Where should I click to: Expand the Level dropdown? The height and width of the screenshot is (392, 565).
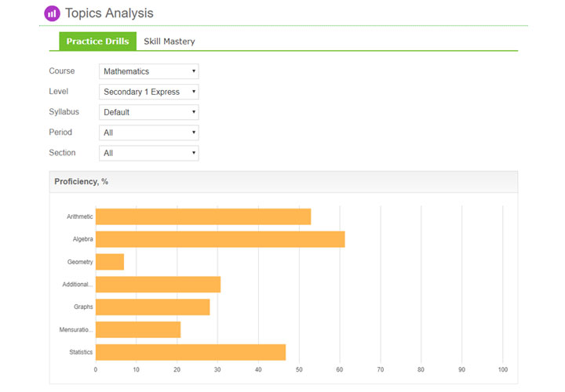click(149, 92)
